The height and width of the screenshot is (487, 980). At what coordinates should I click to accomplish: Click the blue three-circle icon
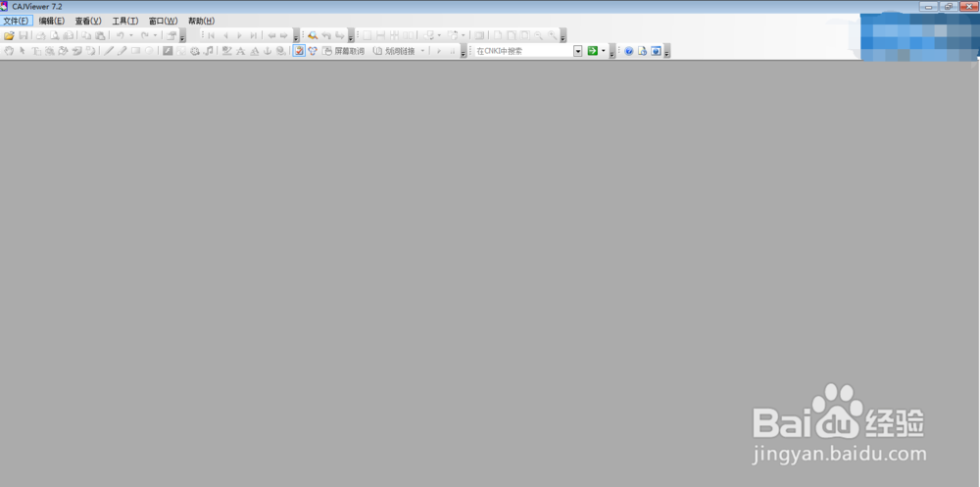pos(313,51)
